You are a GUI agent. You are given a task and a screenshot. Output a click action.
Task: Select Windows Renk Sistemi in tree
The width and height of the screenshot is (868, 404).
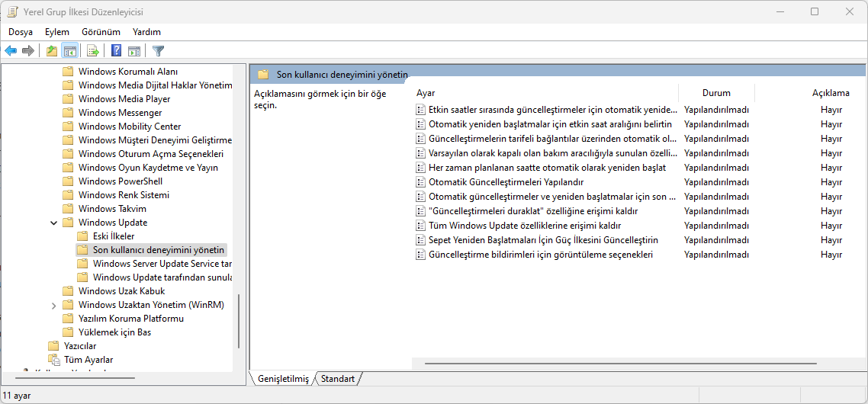[x=124, y=195]
